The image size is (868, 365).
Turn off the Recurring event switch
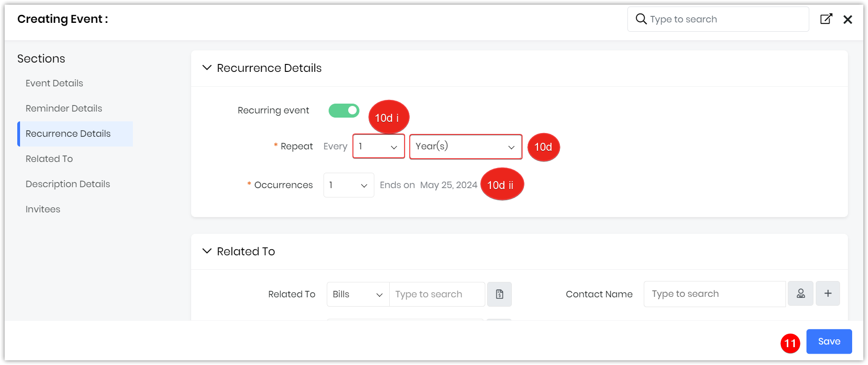coord(344,111)
